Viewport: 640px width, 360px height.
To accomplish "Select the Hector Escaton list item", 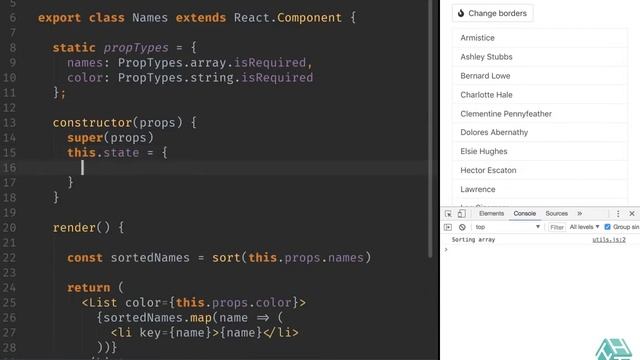I will [540, 170].
